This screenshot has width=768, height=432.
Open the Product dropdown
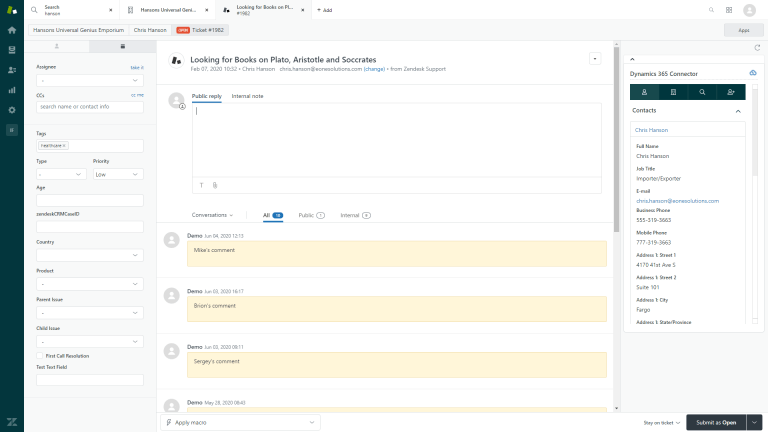coord(90,284)
